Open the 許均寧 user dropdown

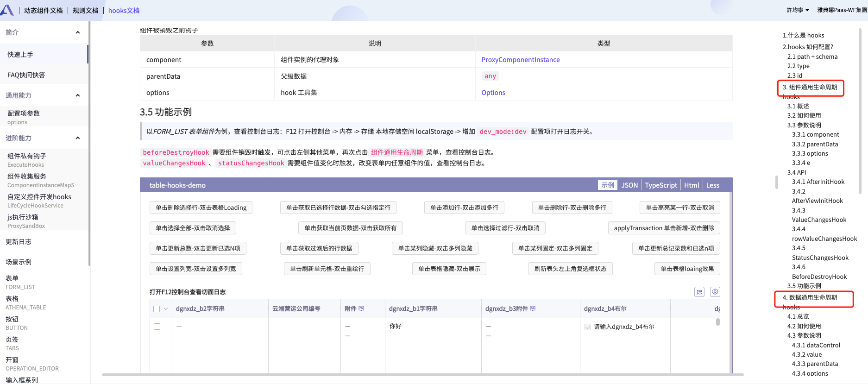pos(798,10)
